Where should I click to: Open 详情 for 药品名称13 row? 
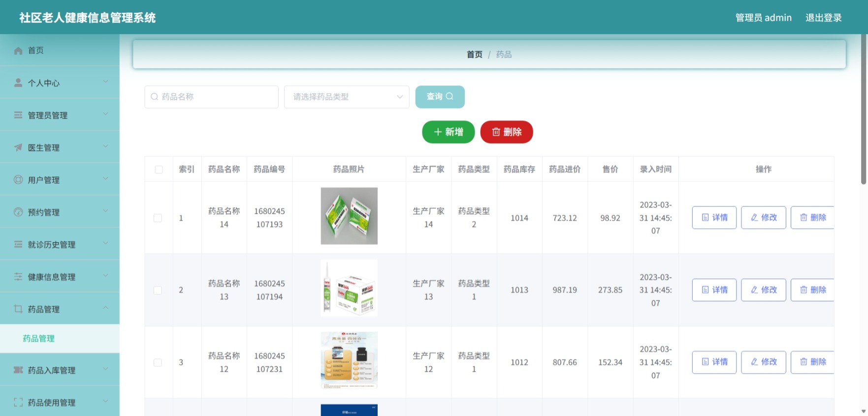714,290
